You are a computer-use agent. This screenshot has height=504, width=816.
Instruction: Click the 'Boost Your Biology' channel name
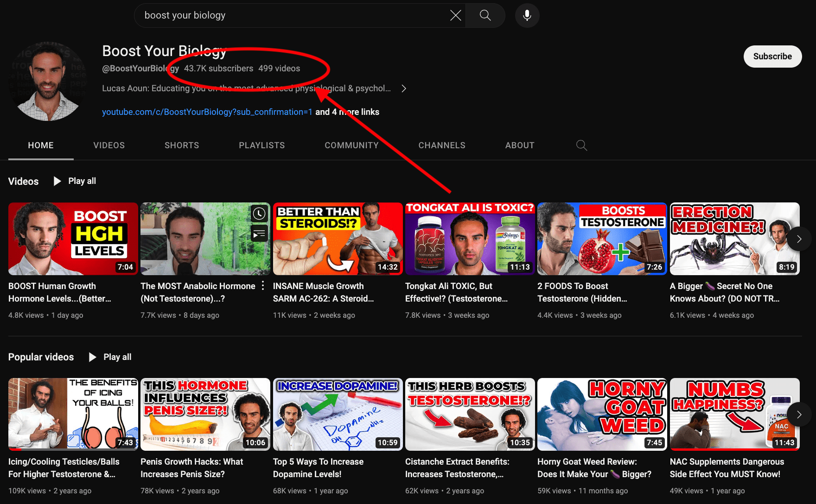click(x=164, y=51)
